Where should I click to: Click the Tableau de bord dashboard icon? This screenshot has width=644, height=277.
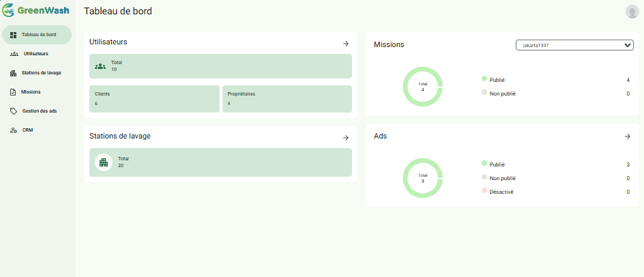pos(14,34)
